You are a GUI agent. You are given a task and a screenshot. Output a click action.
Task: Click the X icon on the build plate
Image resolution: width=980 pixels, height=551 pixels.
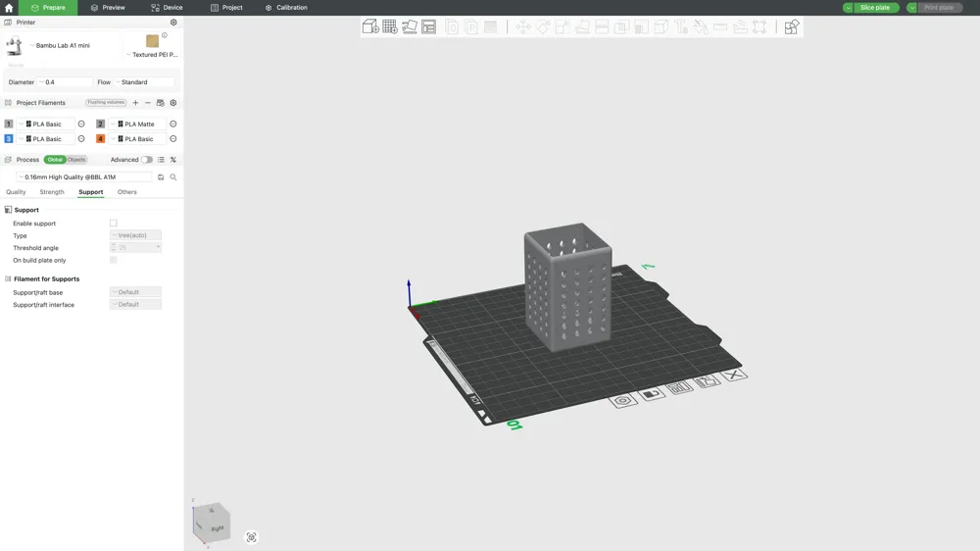(733, 375)
